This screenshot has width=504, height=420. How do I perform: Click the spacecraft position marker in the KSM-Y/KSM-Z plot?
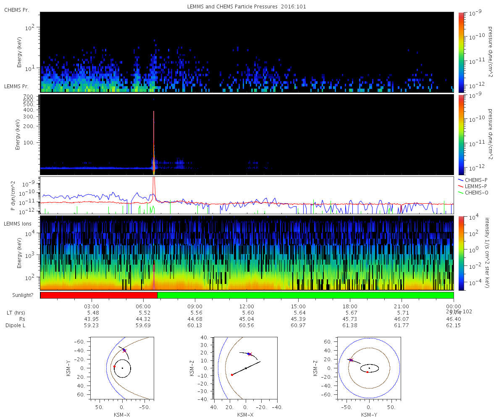(x=351, y=360)
